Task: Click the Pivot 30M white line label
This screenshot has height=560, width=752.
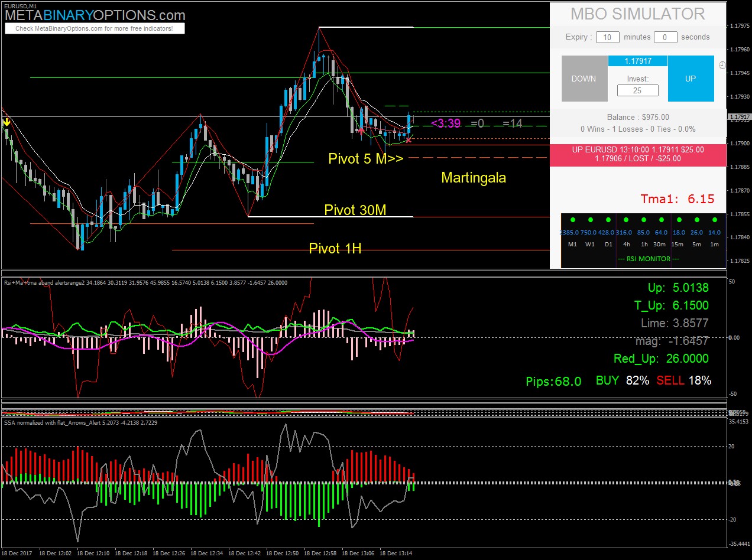Action: pos(355,210)
